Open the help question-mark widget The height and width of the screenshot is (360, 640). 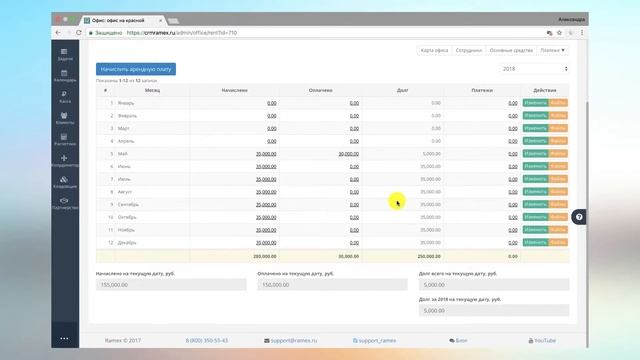coord(579,217)
